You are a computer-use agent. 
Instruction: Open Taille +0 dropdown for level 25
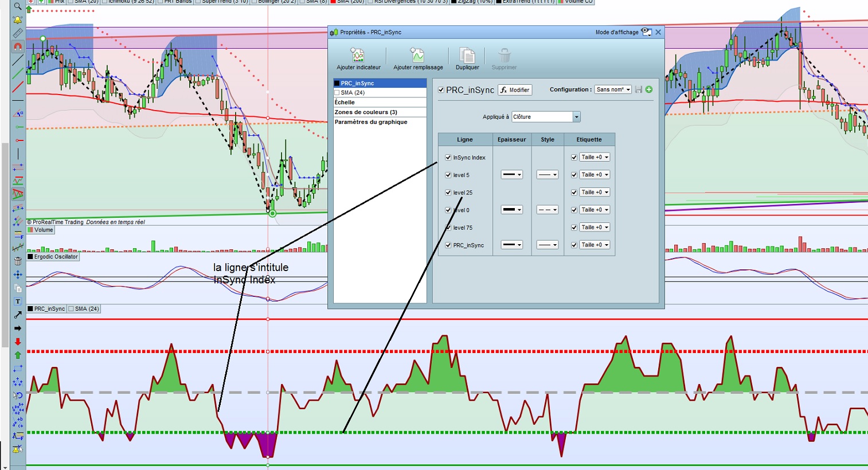[595, 192]
